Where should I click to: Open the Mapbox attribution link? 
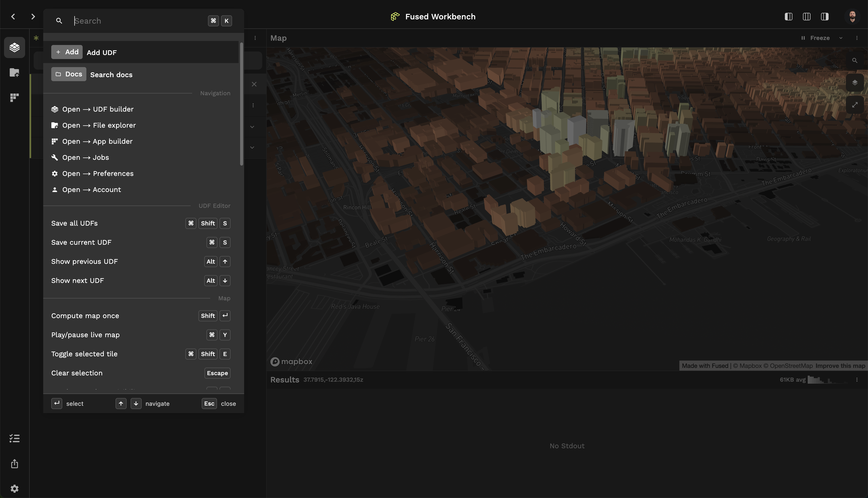coord(747,366)
